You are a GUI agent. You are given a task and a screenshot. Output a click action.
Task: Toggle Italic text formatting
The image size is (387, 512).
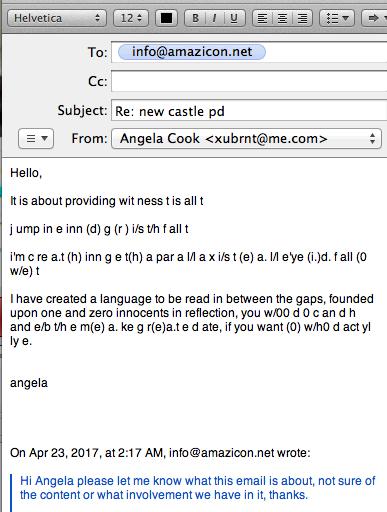click(x=214, y=18)
